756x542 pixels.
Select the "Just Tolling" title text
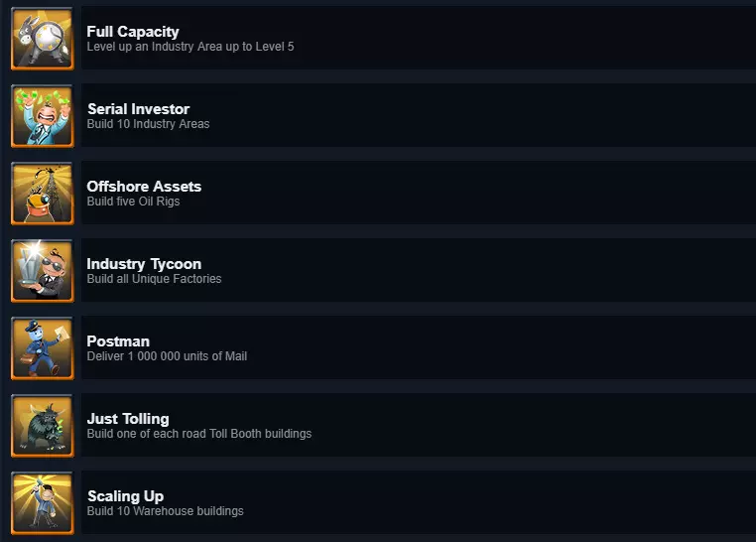pyautogui.click(x=128, y=419)
